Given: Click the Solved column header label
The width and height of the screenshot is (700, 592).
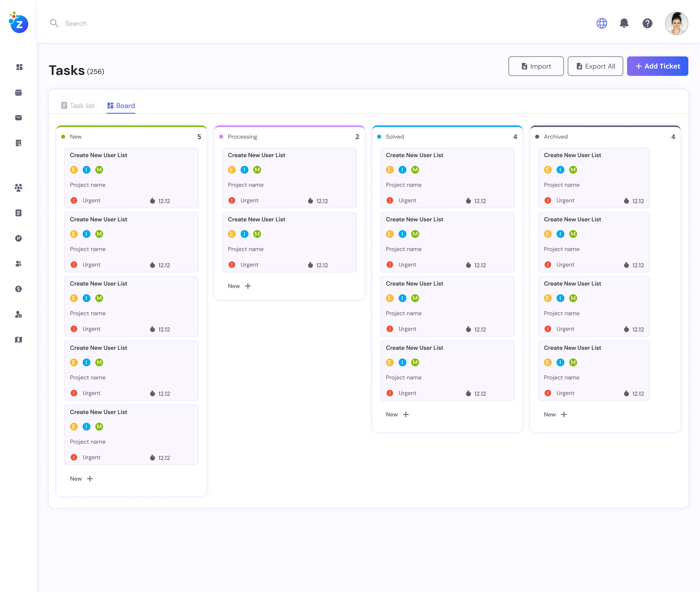Looking at the screenshot, I should tap(395, 137).
